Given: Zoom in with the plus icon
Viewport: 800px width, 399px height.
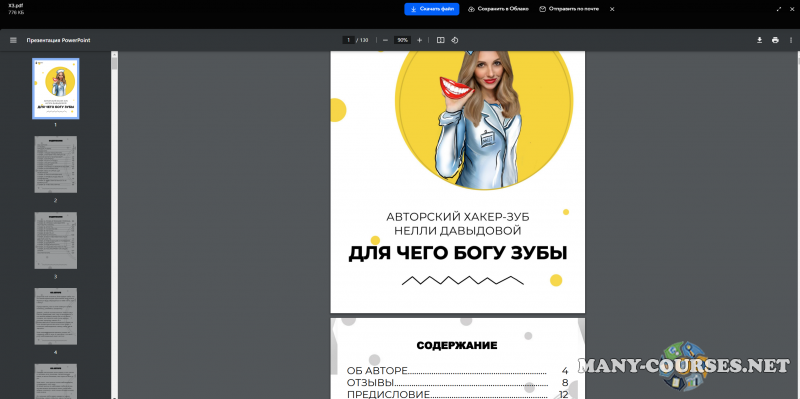Looking at the screenshot, I should pos(419,40).
